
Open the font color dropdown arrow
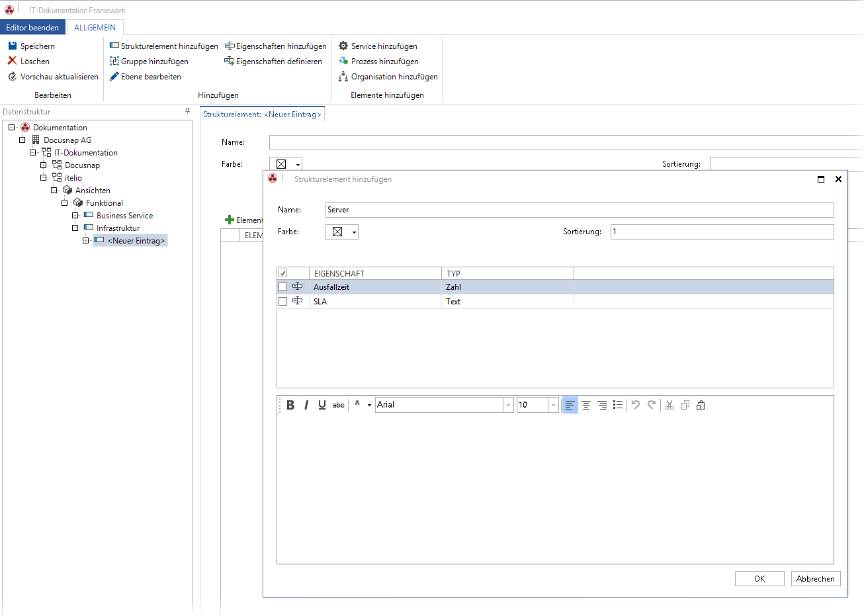coord(369,405)
